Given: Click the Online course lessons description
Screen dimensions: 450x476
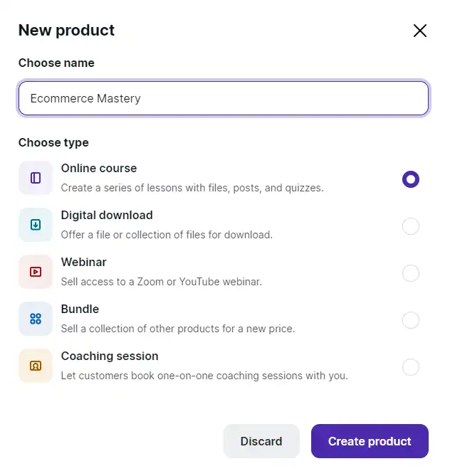Looking at the screenshot, I should pyautogui.click(x=192, y=188).
